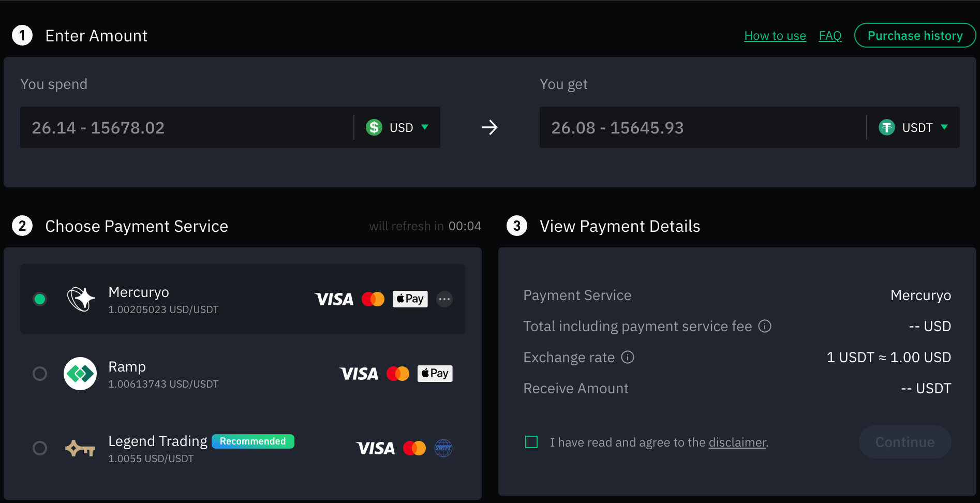Click the green USD dollar coin icon
Screen dimensions: 980x503
coord(374,127)
